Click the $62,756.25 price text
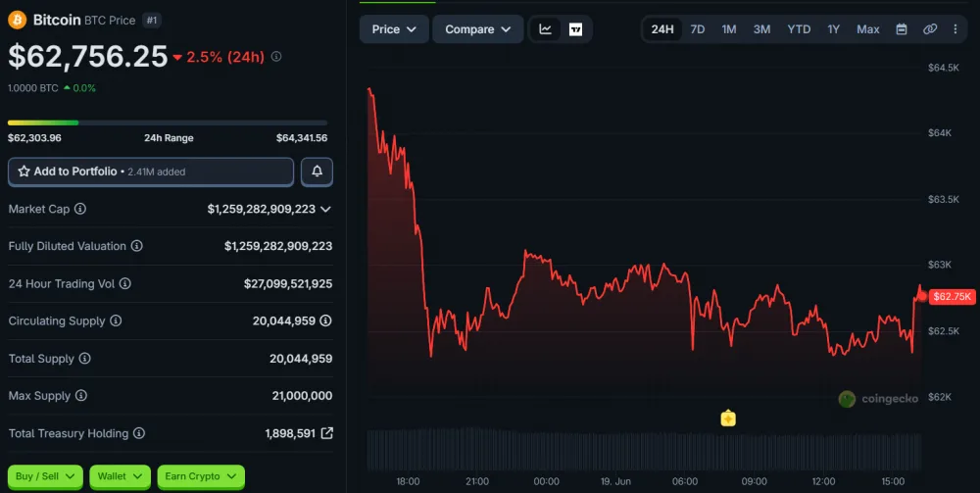Screen dimensions: 980x493 88,56
